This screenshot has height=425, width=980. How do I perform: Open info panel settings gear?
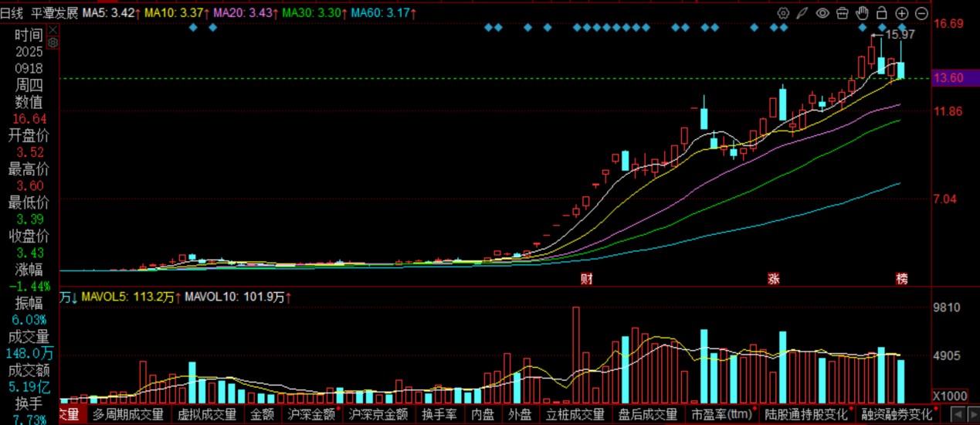tap(53, 44)
